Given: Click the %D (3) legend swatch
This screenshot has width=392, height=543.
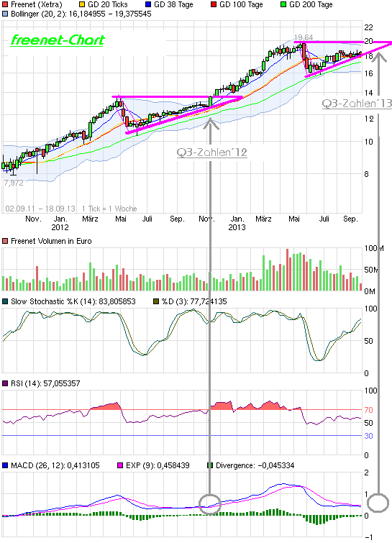Looking at the screenshot, I should click(156, 301).
